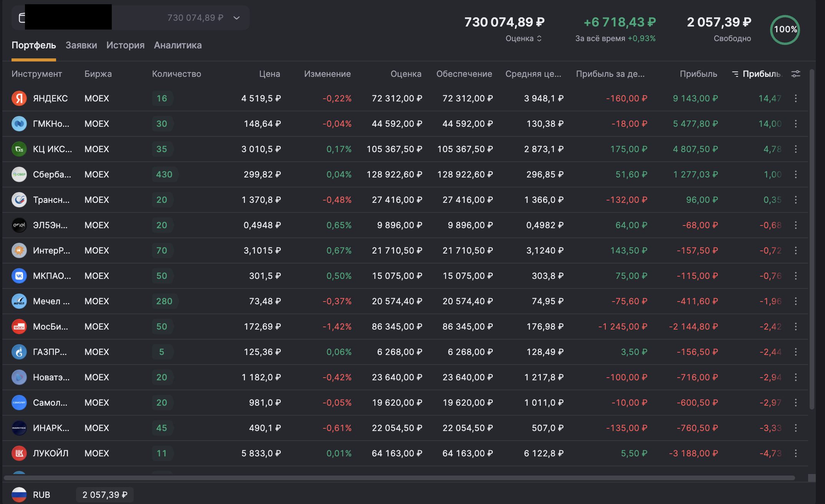The width and height of the screenshot is (825, 504).
Task: Click the RUB flag currency icon
Action: [19, 495]
